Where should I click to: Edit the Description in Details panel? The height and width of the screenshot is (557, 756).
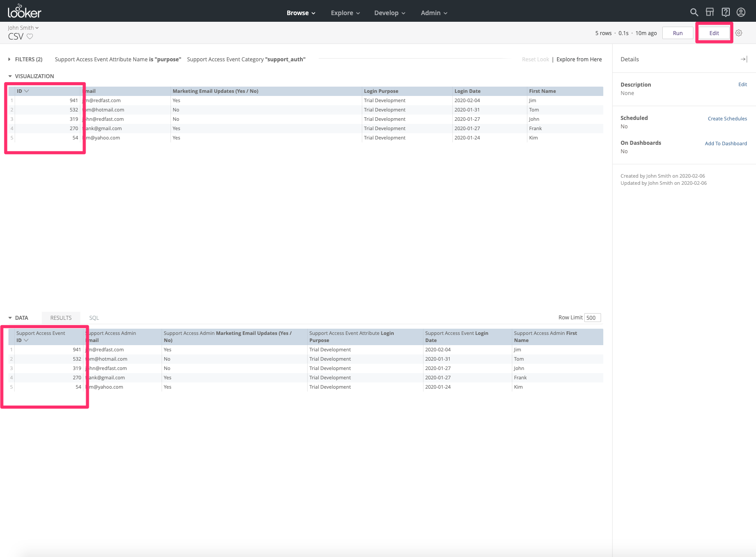[743, 84]
